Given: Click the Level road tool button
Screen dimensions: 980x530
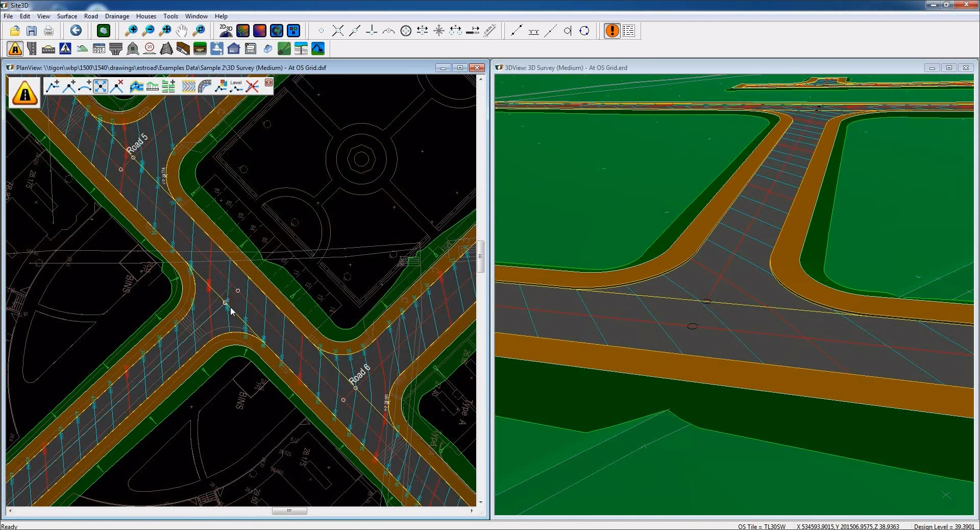Looking at the screenshot, I should [x=236, y=86].
